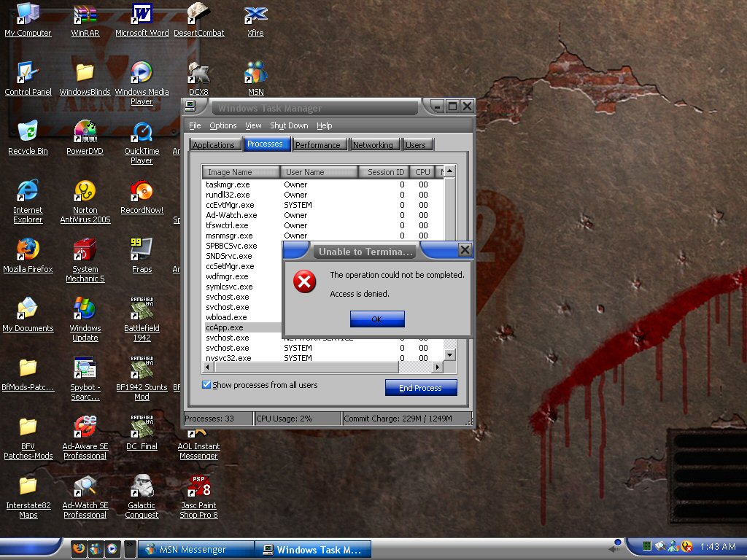Open WindowsBlinds folder icon
Viewport: 747px width, 560px height.
click(x=85, y=78)
